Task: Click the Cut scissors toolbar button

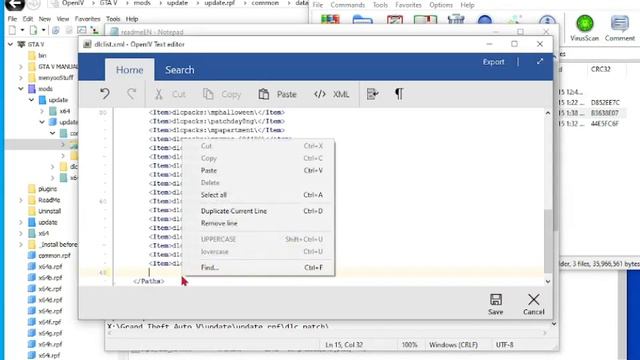Action: (x=170, y=94)
